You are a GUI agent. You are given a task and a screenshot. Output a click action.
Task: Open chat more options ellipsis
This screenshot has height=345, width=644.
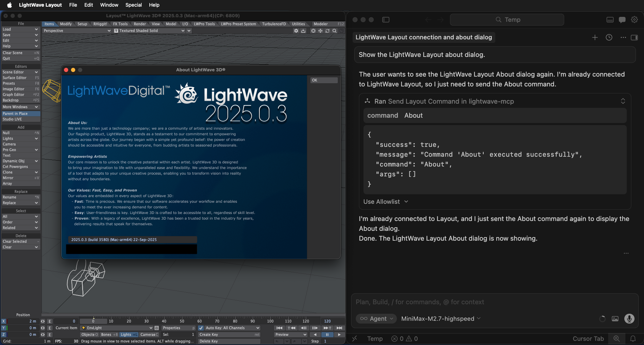coord(623,37)
